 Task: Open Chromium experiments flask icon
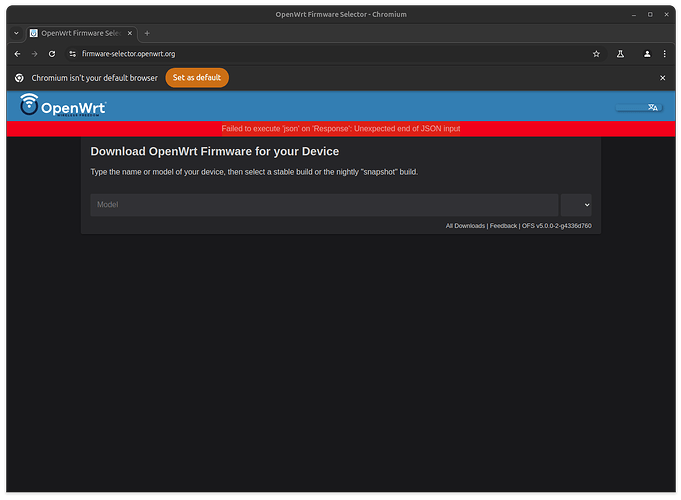tap(620, 54)
